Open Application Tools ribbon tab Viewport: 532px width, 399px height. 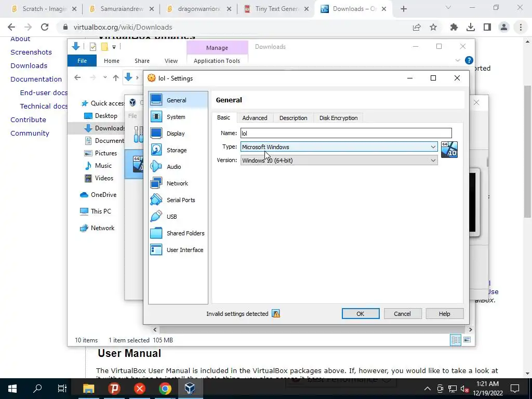point(217,61)
